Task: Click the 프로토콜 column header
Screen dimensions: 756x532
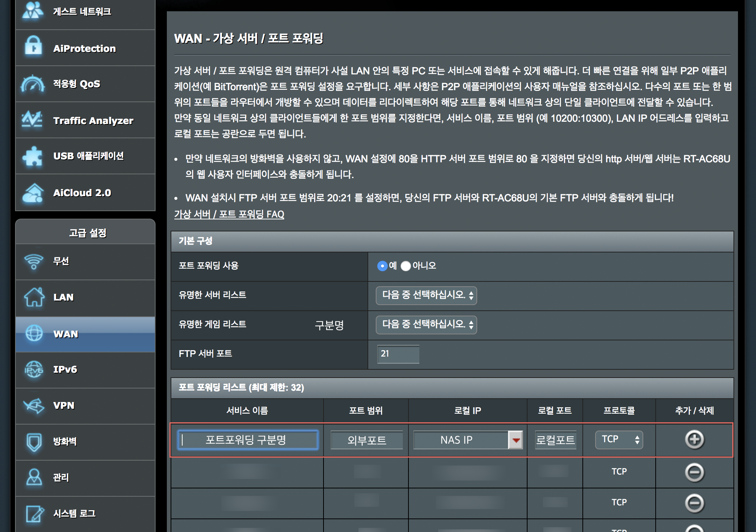Action: (619, 411)
